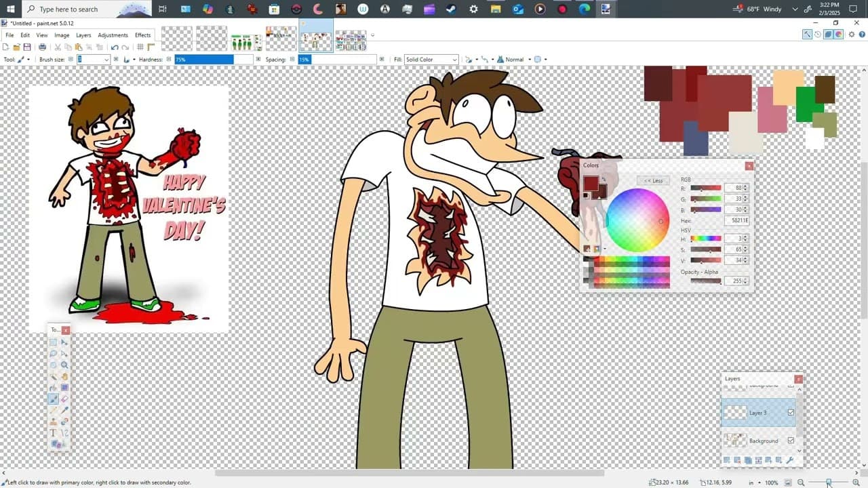Image resolution: width=868 pixels, height=488 pixels.
Task: Click zoom out magnifier in status bar
Action: (800, 483)
